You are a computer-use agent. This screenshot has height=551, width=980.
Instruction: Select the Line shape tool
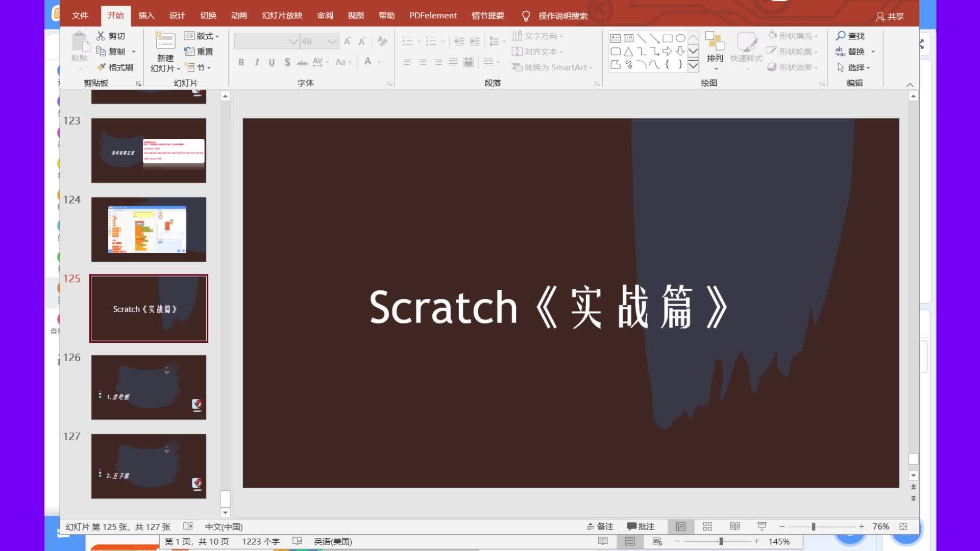(642, 38)
